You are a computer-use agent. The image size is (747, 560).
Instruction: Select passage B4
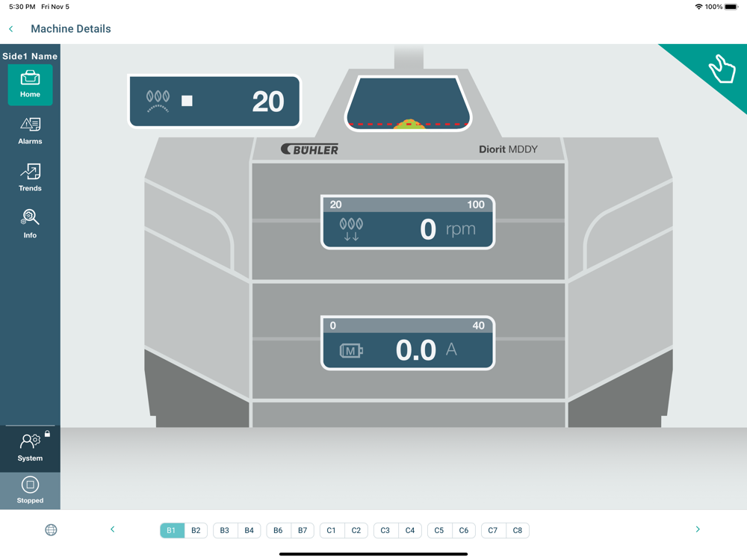coord(249,530)
